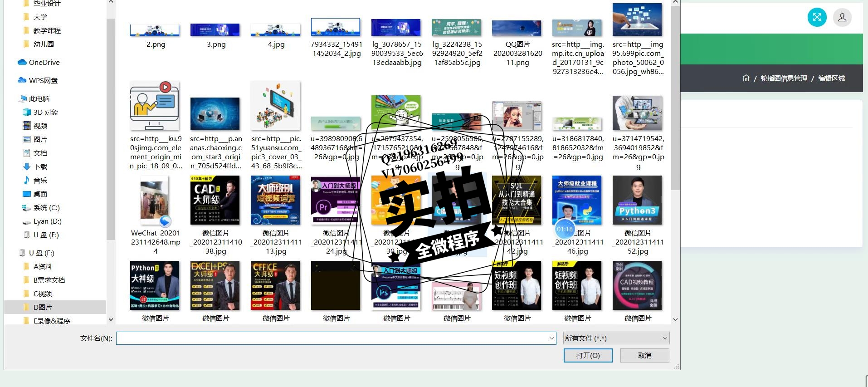868x387 pixels.
Task: Select file 2.png thumbnail
Action: (x=155, y=30)
